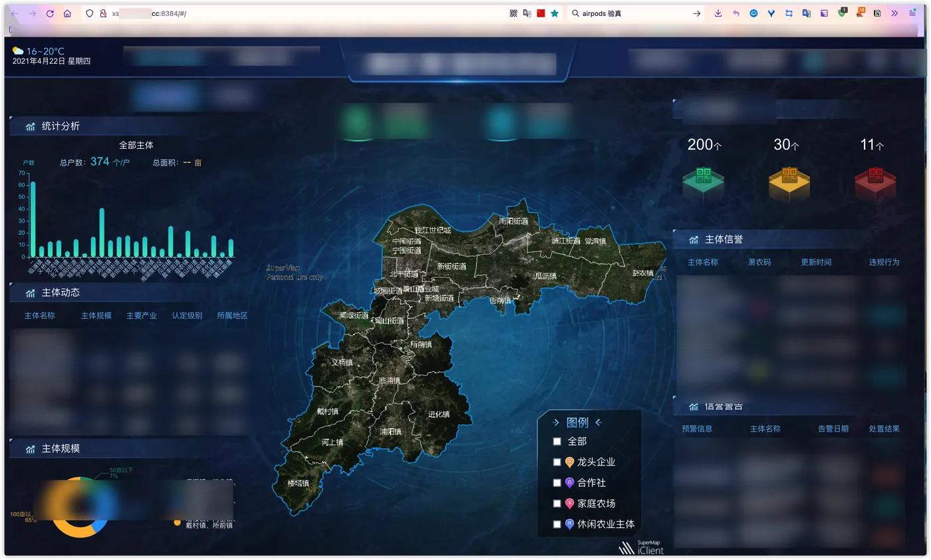Collapse the 图例 legend using left arrow

(598, 422)
